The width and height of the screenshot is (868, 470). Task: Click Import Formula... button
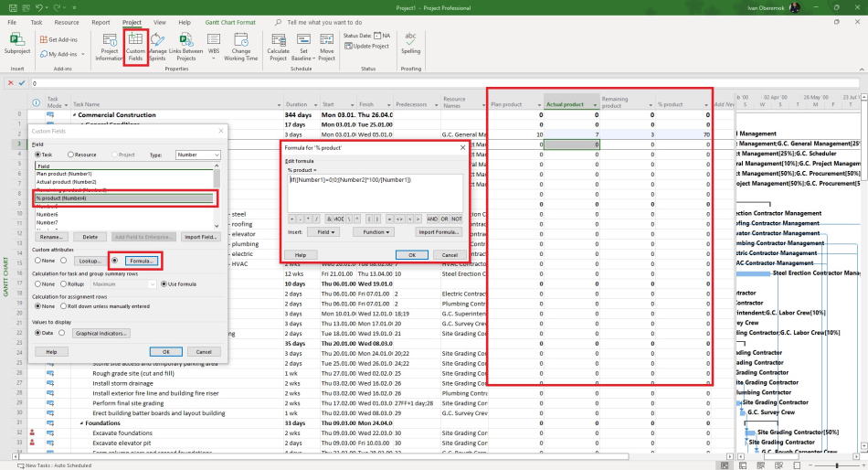(x=439, y=232)
